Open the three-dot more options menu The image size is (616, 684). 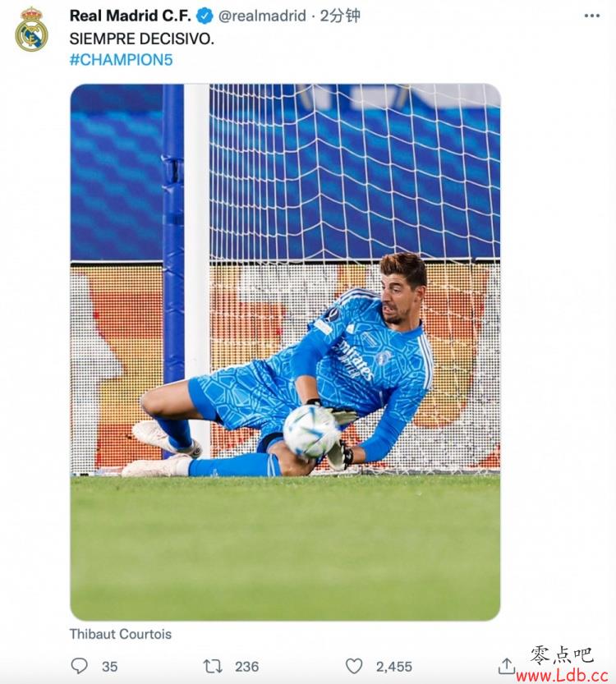click(591, 16)
